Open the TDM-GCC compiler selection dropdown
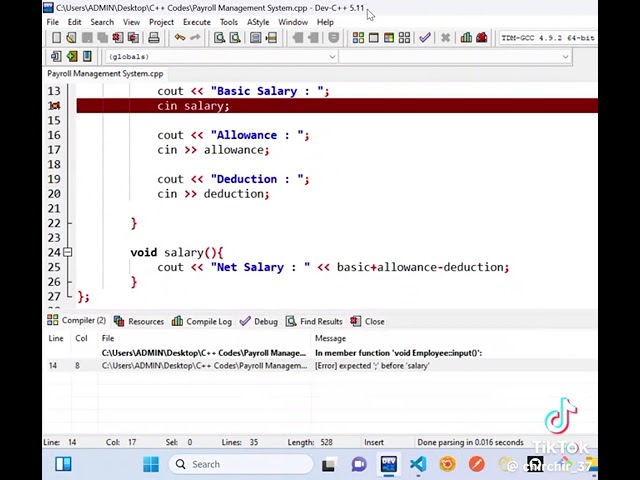Image resolution: width=640 pixels, height=480 pixels. tap(547, 38)
